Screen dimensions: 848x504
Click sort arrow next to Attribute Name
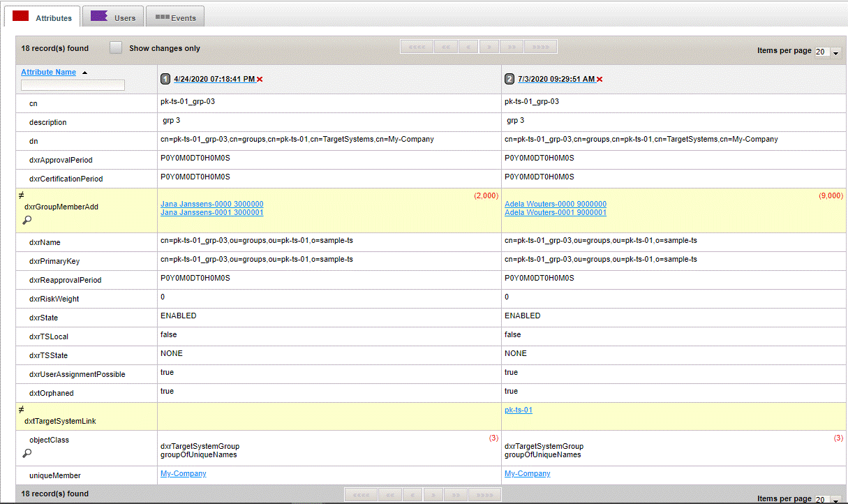tap(85, 73)
